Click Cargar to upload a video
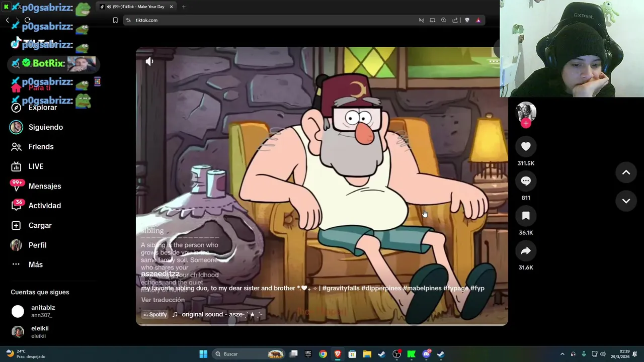 tap(40, 225)
